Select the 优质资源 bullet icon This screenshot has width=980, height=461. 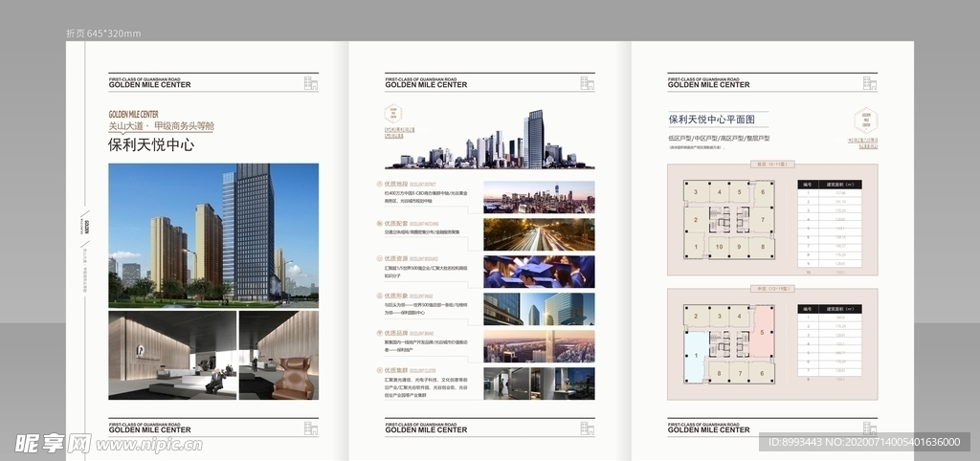(380, 258)
